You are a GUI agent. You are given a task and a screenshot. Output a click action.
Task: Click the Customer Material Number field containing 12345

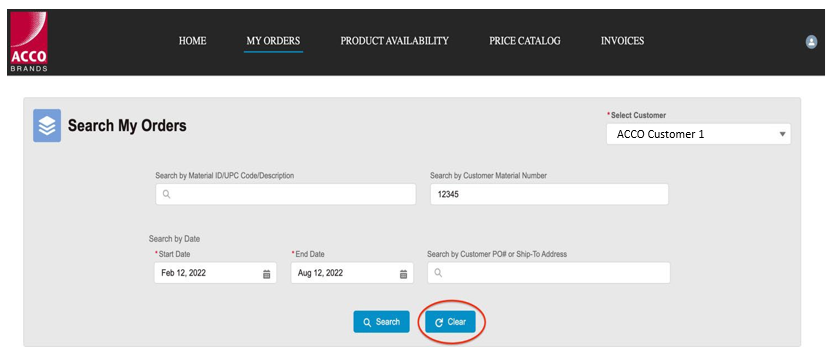549,194
